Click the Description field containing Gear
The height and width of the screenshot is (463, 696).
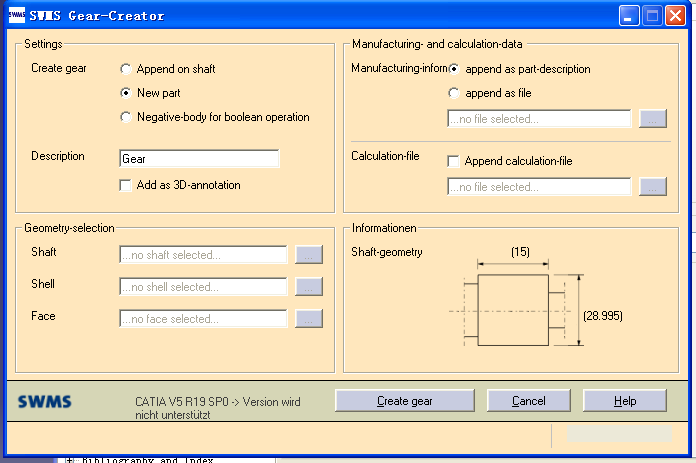coord(199,158)
